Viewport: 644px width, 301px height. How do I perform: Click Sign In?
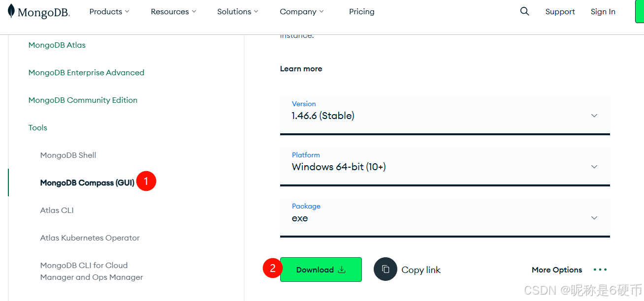603,11
